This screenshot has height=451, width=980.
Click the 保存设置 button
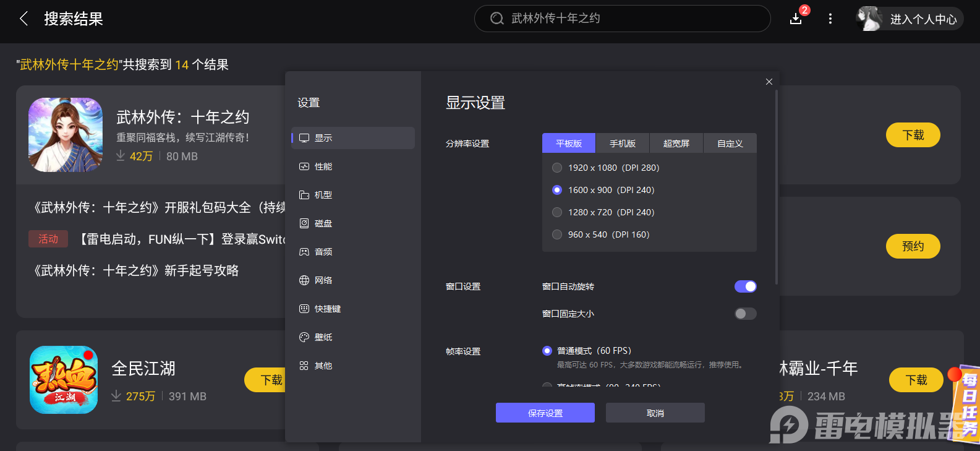545,413
